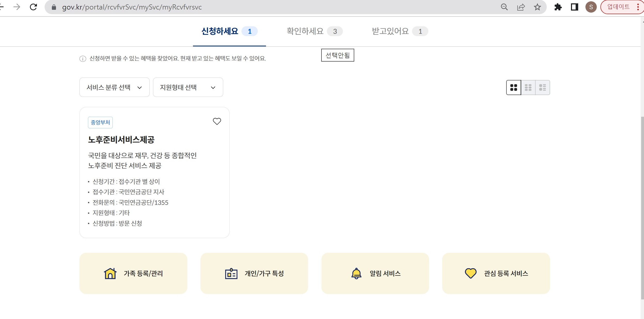Open the 서비스 분류 선택 dropdown
Viewport: 644px width, 319px height.
tap(114, 87)
